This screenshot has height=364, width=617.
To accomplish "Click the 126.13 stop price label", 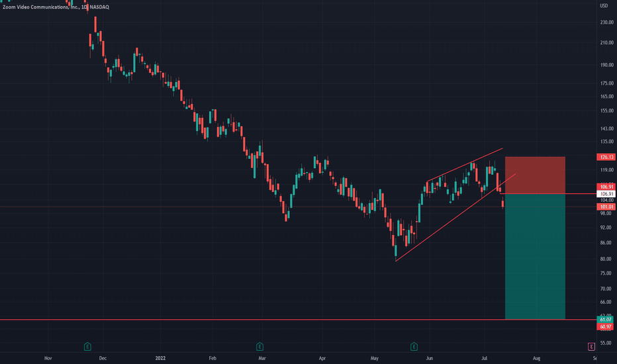I will pyautogui.click(x=606, y=157).
